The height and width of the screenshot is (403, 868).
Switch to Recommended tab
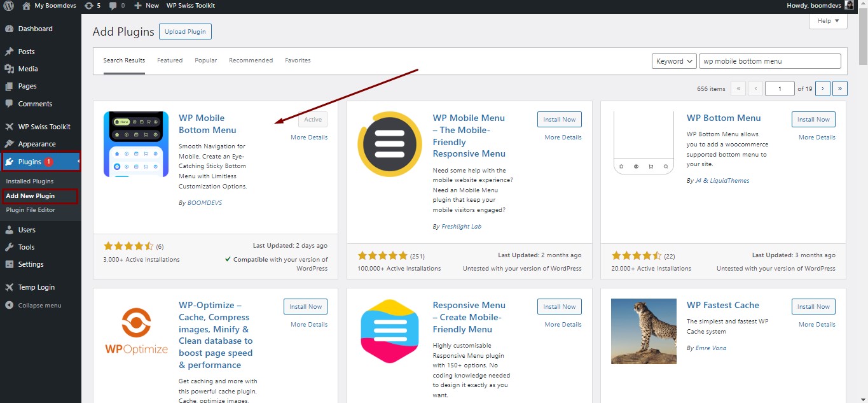(x=251, y=60)
